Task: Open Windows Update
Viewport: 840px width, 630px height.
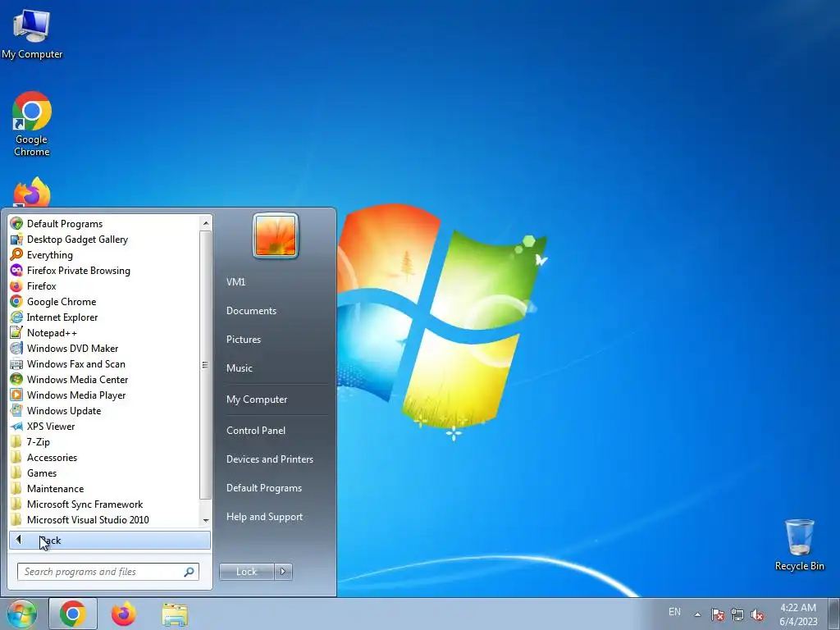Action: [104, 411]
